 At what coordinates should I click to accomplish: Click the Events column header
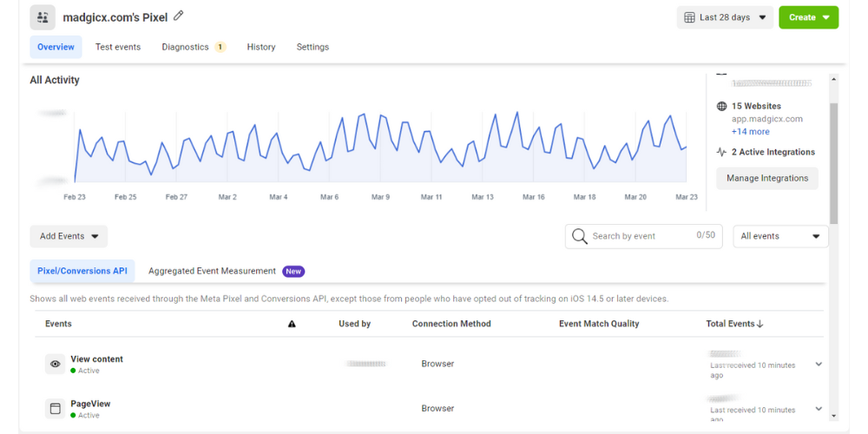pos(58,324)
